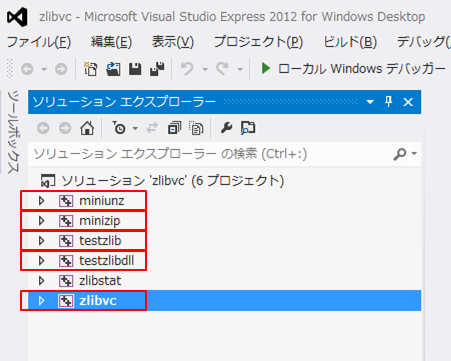Open navigate backward history dropdown

click(44, 69)
